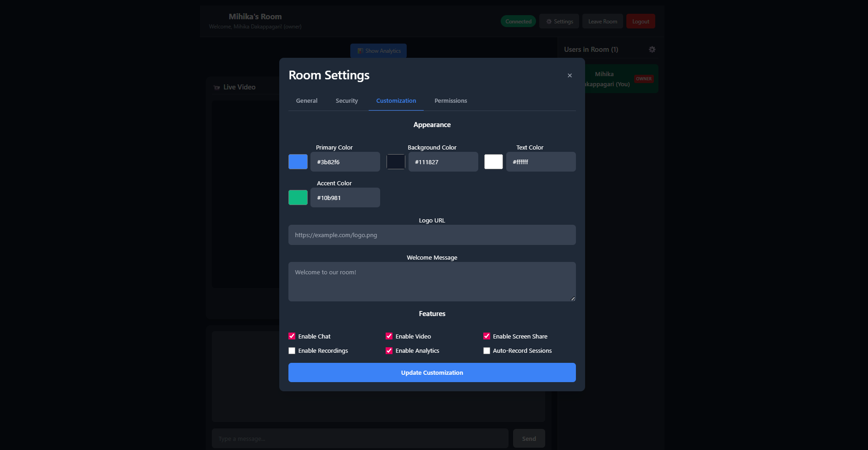
Task: Click the Primary Color hex input
Action: tap(345, 162)
